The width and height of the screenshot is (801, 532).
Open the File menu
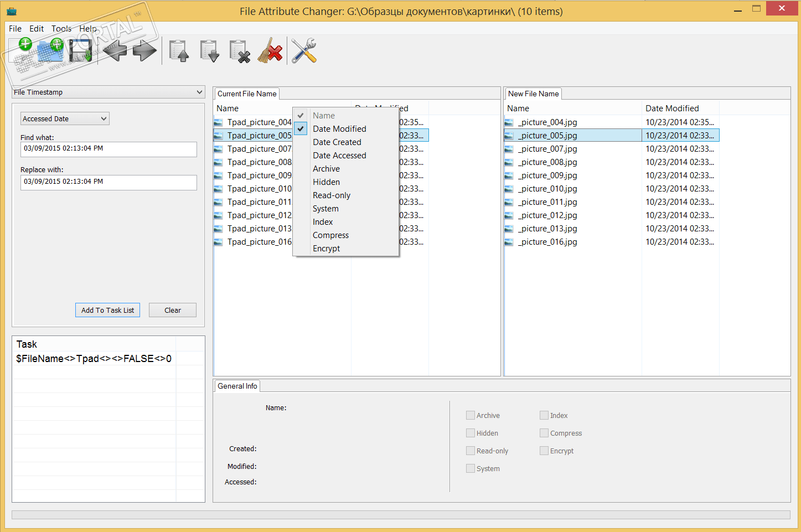pos(15,29)
